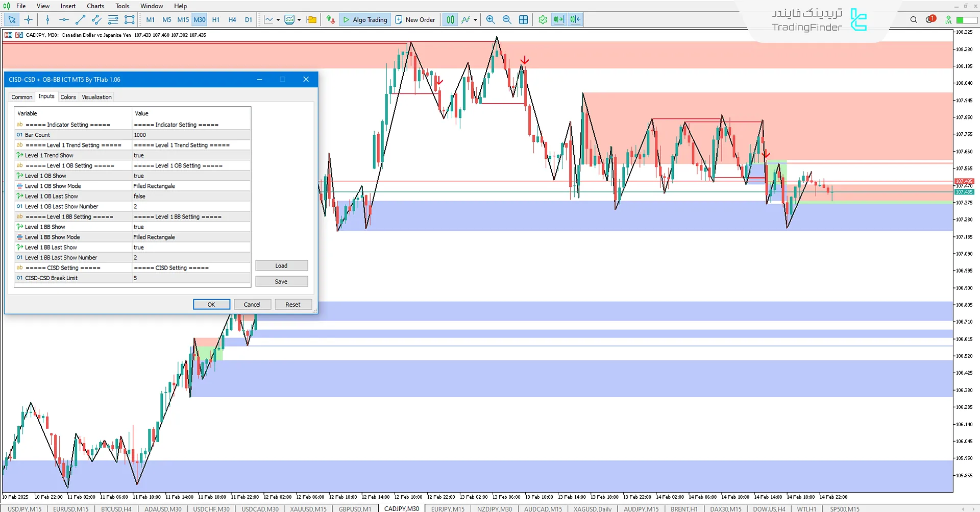Screen dimensions: 980x512
Task: Select the crosshair tool
Action: click(x=28, y=20)
